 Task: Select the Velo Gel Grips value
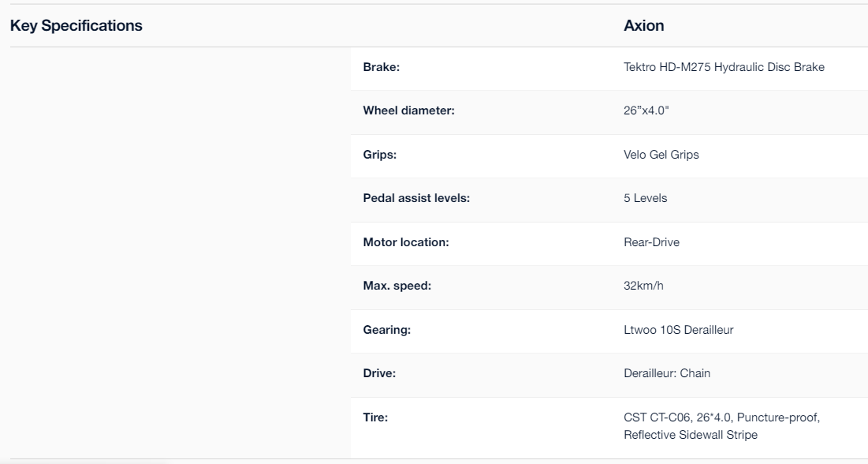[x=661, y=155]
